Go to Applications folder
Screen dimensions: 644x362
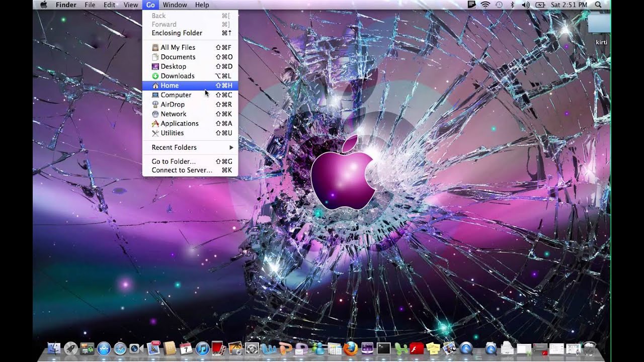pos(190,124)
